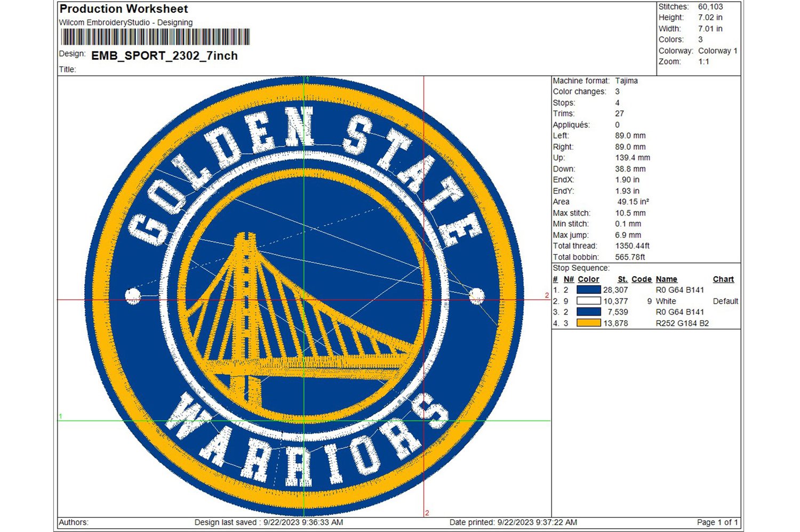Click the Golden State Warriors embroidery preview
Viewport: 800px width, 532px height.
(x=304, y=296)
